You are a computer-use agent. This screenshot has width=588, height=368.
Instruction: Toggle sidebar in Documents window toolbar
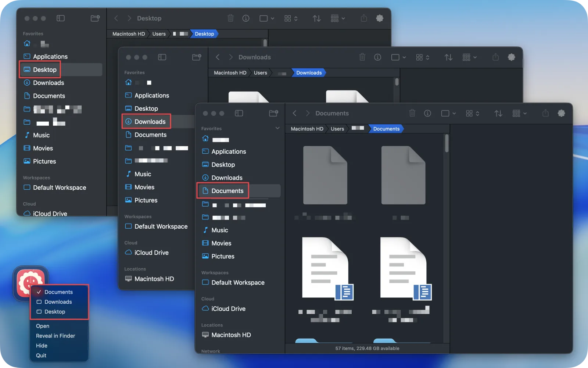(x=239, y=113)
